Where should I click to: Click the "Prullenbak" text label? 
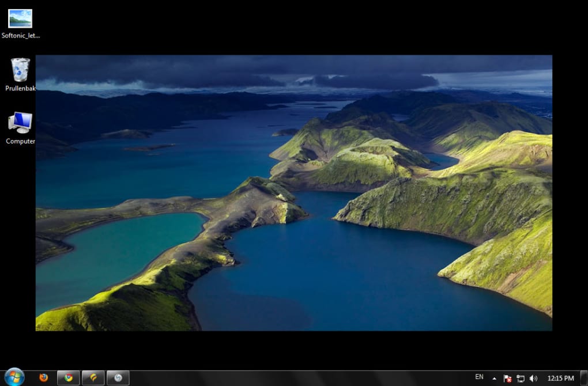(x=21, y=89)
